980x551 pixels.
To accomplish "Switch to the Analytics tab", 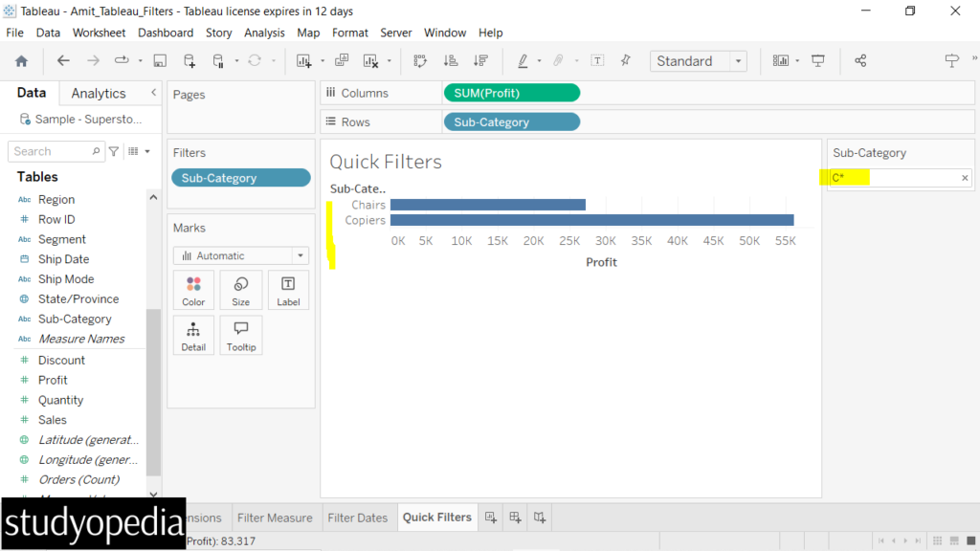I will (99, 93).
